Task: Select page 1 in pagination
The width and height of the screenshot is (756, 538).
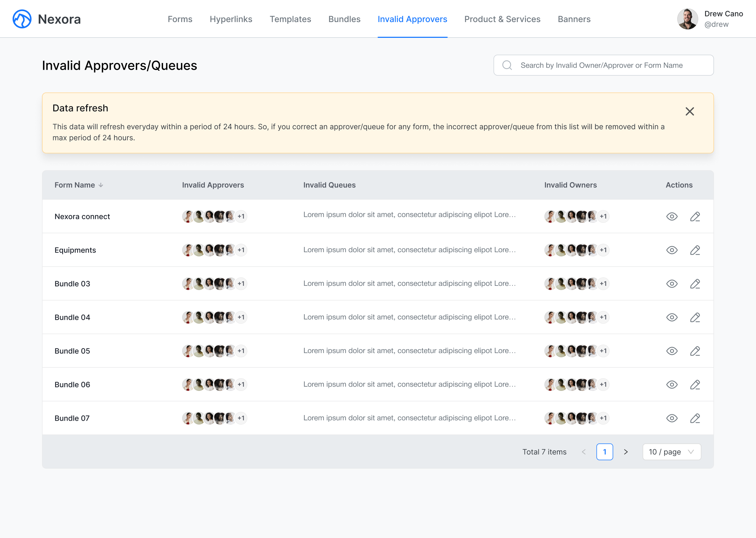Action: [x=605, y=452]
